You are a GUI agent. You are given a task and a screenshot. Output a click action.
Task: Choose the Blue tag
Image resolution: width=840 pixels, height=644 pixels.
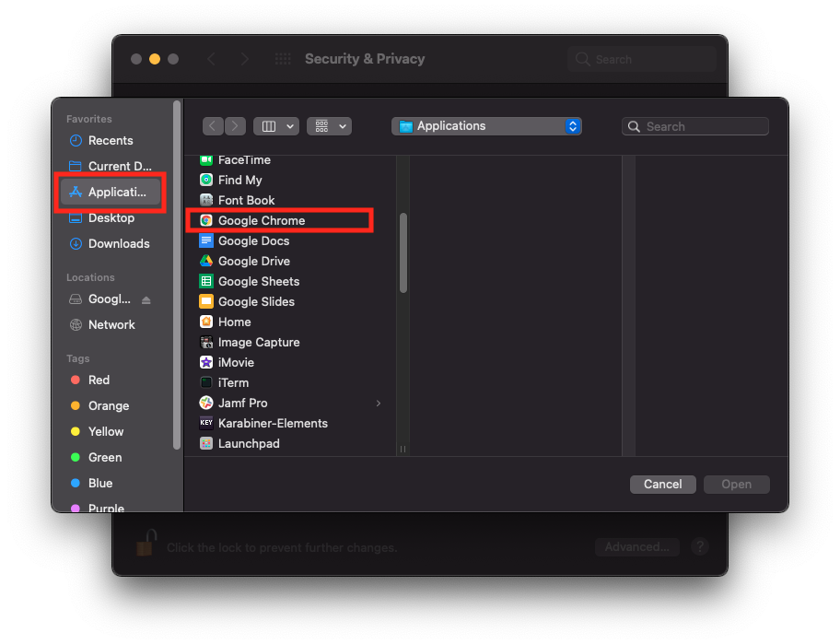coord(111,484)
